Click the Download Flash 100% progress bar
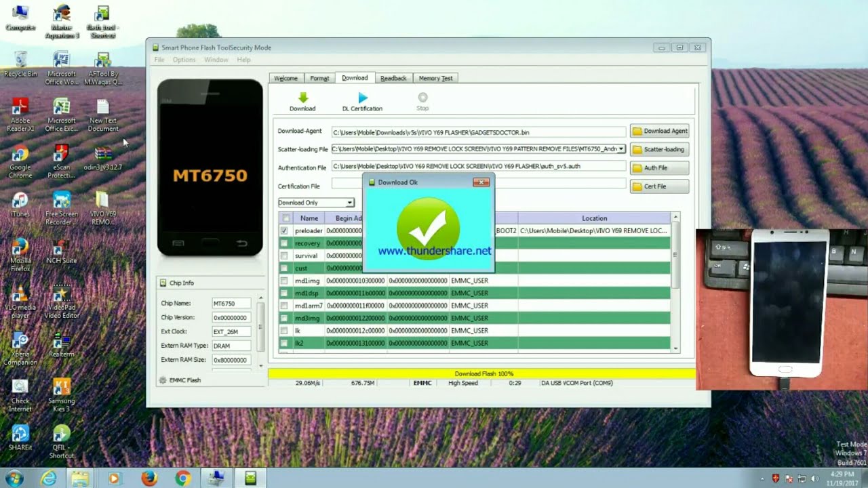The height and width of the screenshot is (488, 868). [x=482, y=373]
